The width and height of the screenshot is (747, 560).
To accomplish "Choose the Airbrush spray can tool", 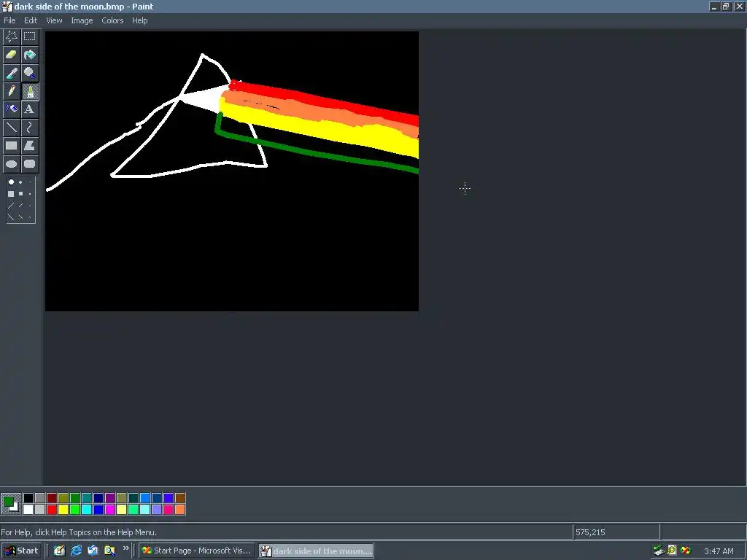I will click(x=12, y=109).
